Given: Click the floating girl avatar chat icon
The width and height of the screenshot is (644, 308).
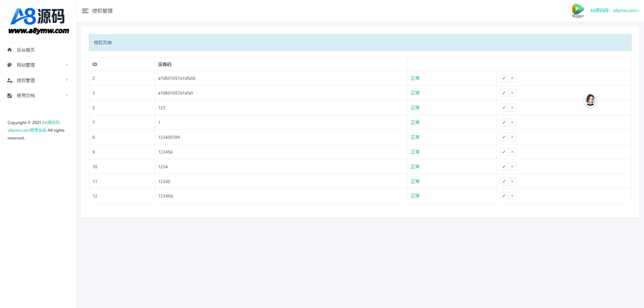Looking at the screenshot, I should point(590,100).
